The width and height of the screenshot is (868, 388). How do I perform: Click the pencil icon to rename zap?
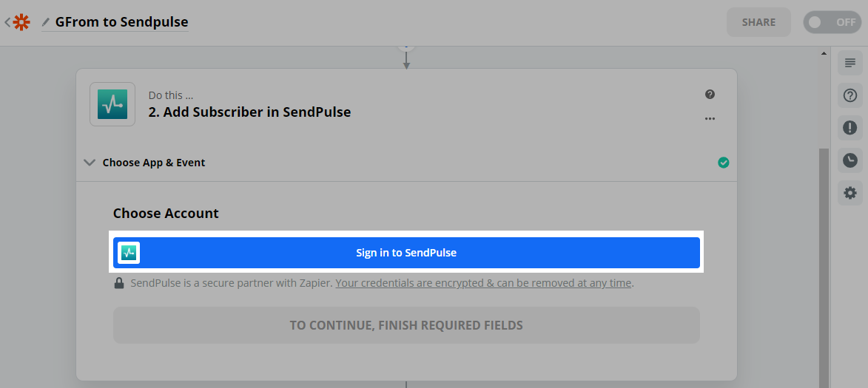pyautogui.click(x=46, y=22)
